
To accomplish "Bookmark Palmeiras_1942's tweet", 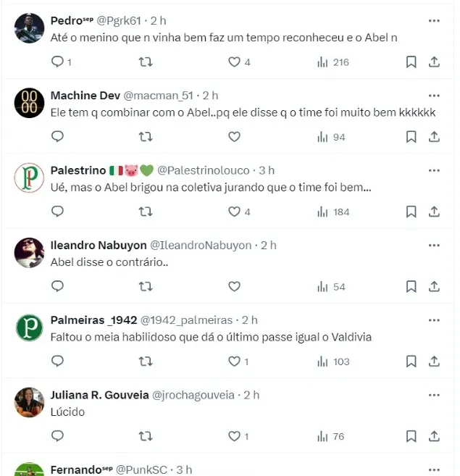I will point(411,362).
